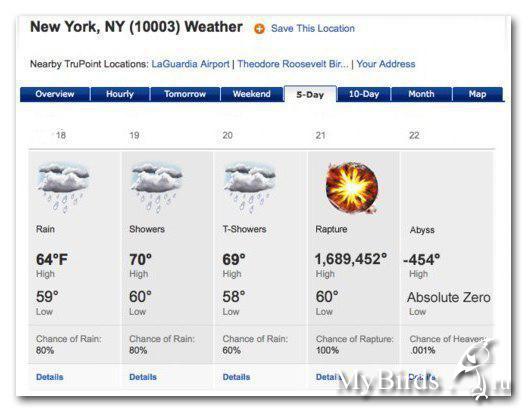Open the Theodore Roosevelt Bir... link

293,64
